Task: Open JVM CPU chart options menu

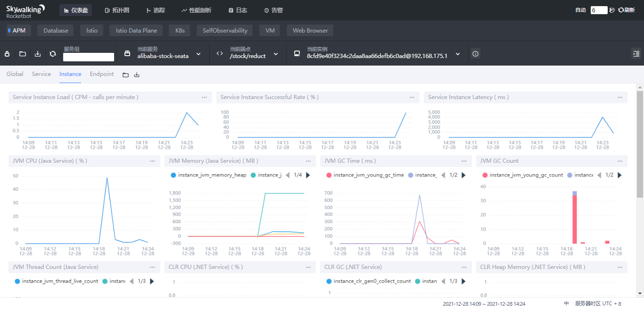Action: coord(152,161)
